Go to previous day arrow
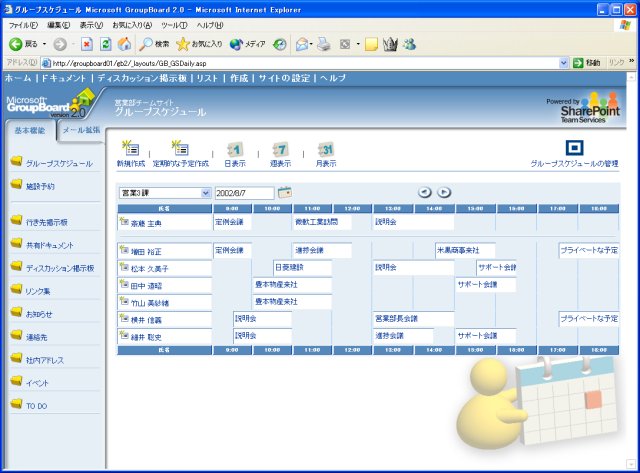 [x=424, y=192]
